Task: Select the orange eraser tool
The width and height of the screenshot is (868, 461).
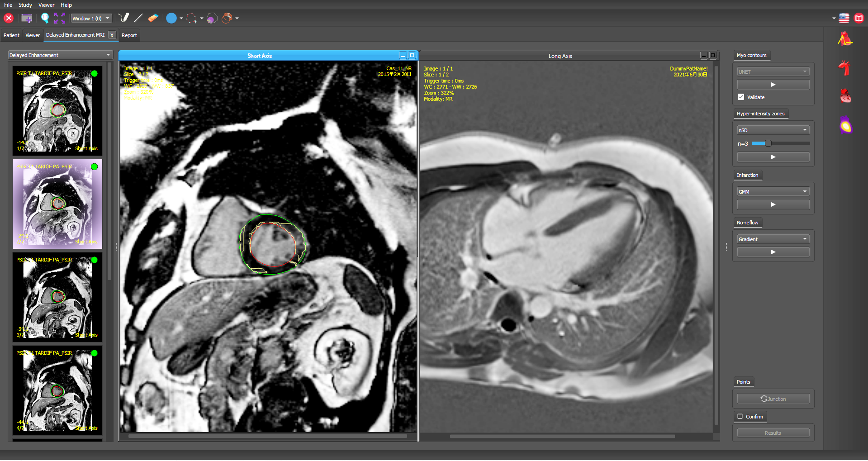Action: pos(153,18)
